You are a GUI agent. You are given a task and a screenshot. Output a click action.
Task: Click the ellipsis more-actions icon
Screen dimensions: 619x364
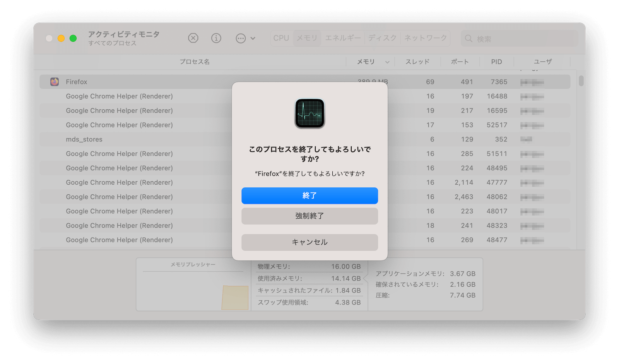[241, 38]
